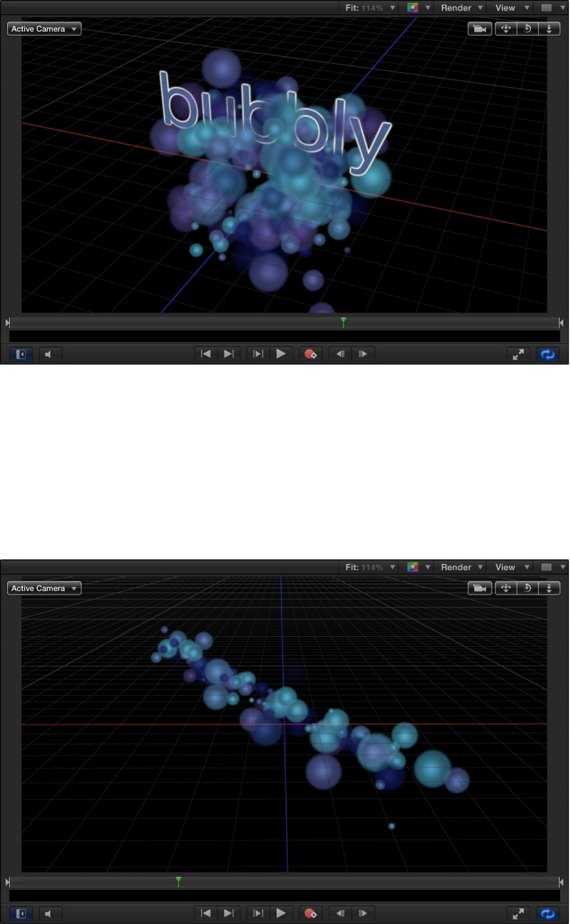
Task: Select 3D Dolly tool in canvas without text
Action: (549, 588)
